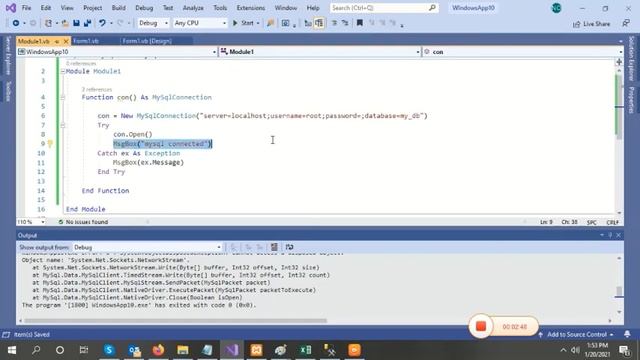Image resolution: width=640 pixels, height=360 pixels.
Task: Click the Open File toolbar icon
Action: 65,23
